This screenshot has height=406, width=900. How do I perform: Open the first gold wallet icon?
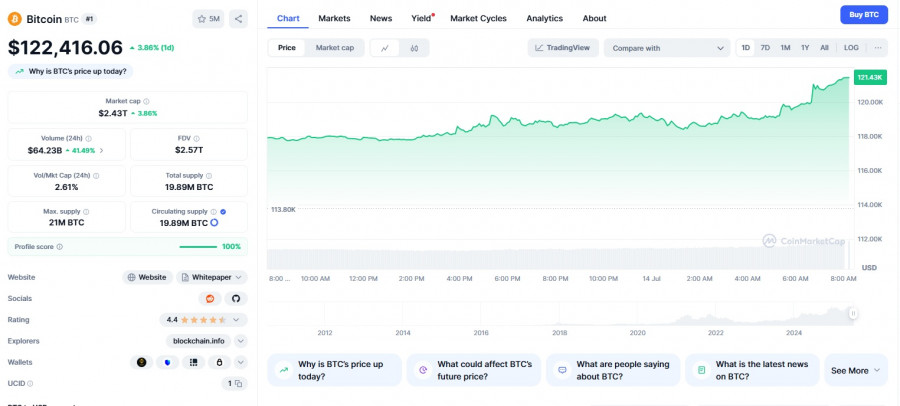pos(142,362)
